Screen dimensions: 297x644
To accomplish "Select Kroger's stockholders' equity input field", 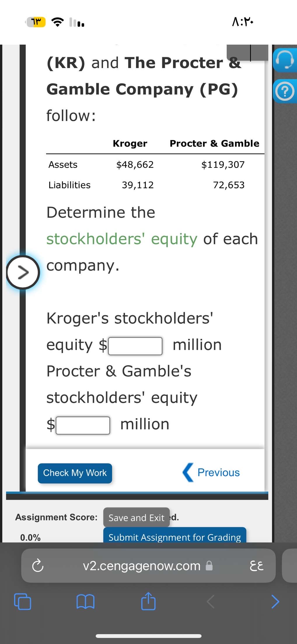I will [x=135, y=346].
